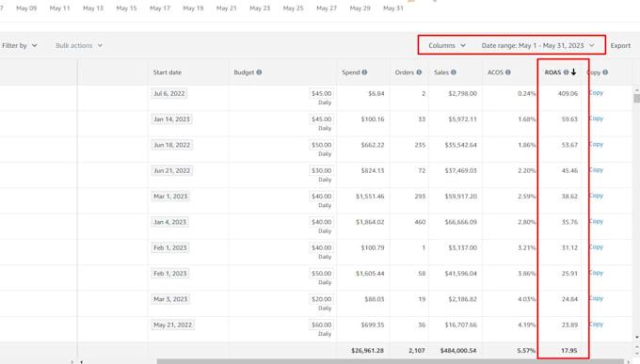Image resolution: width=640 pixels, height=364 pixels.
Task: Copy the campaign with ROAS 409.06
Action: point(597,92)
